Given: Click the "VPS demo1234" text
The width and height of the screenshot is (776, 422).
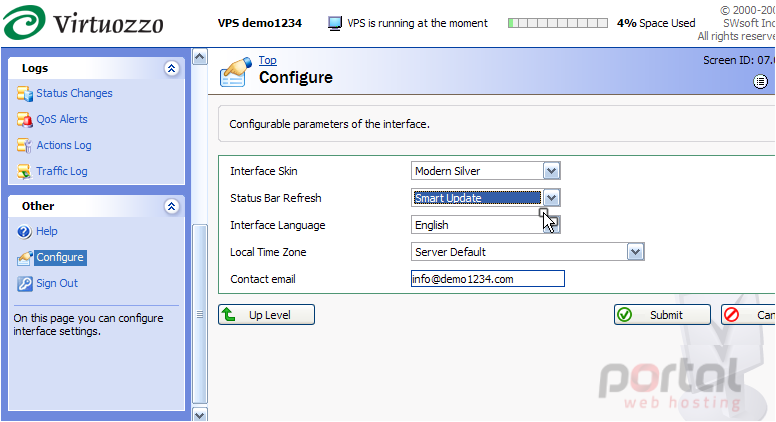Looking at the screenshot, I should [259, 23].
